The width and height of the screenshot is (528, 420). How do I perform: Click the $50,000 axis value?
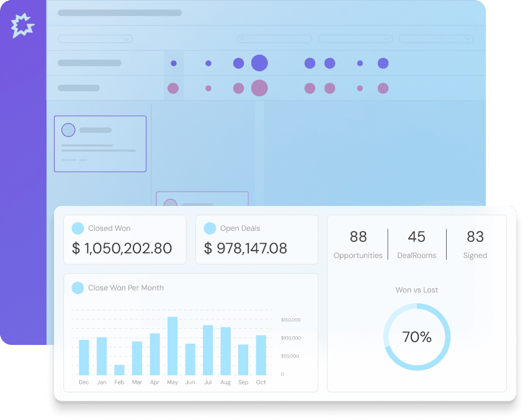coord(290,356)
